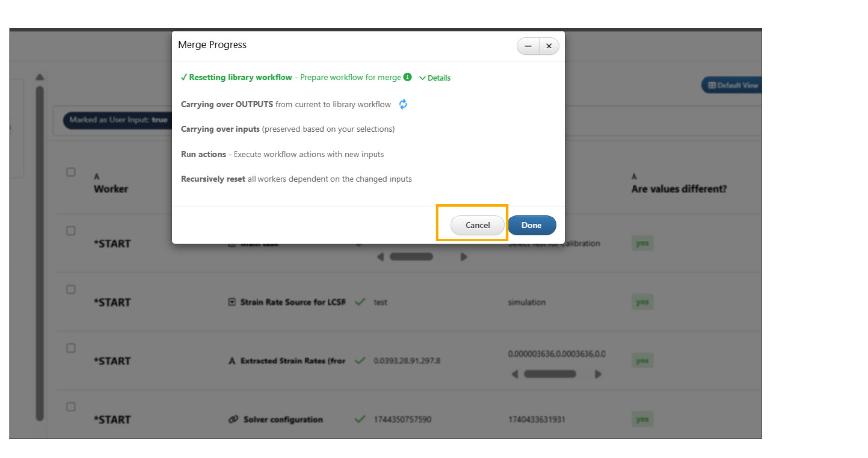
Task: Click the blue refresh spinner icon beside Carrying over OUTPUTS
Action: 403,104
